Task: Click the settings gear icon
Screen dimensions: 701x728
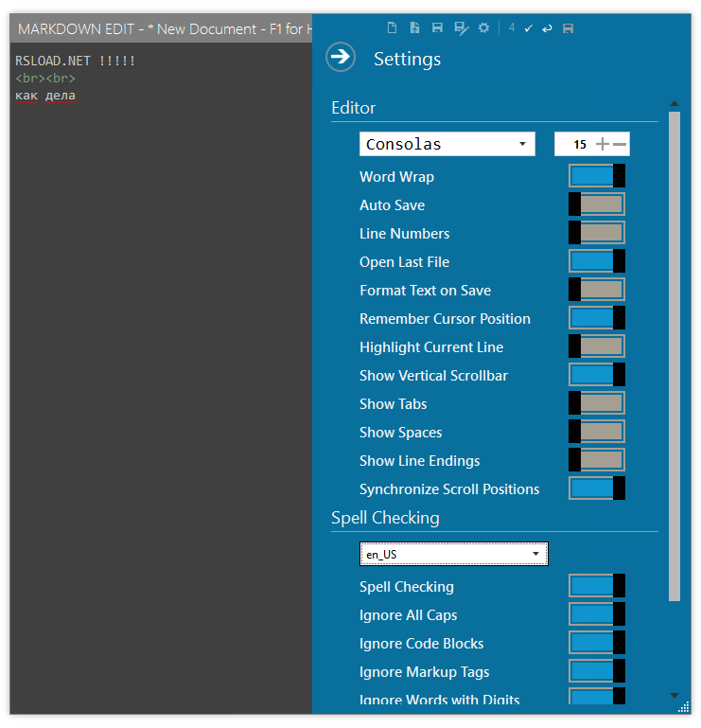Action: coord(483,27)
